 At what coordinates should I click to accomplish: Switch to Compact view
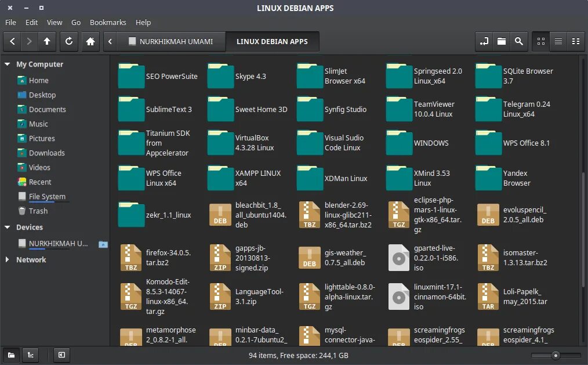(x=576, y=41)
